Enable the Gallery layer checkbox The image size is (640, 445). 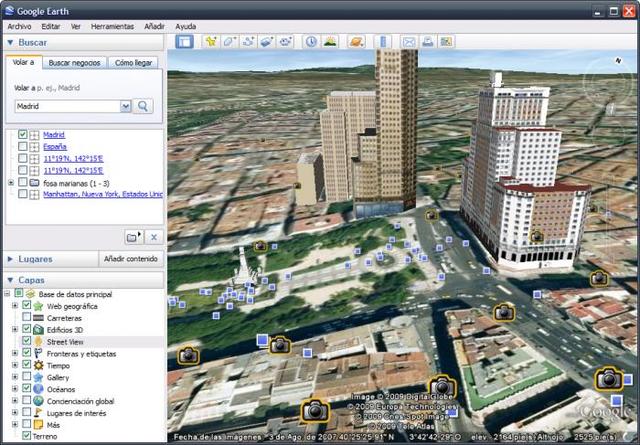pyautogui.click(x=27, y=377)
